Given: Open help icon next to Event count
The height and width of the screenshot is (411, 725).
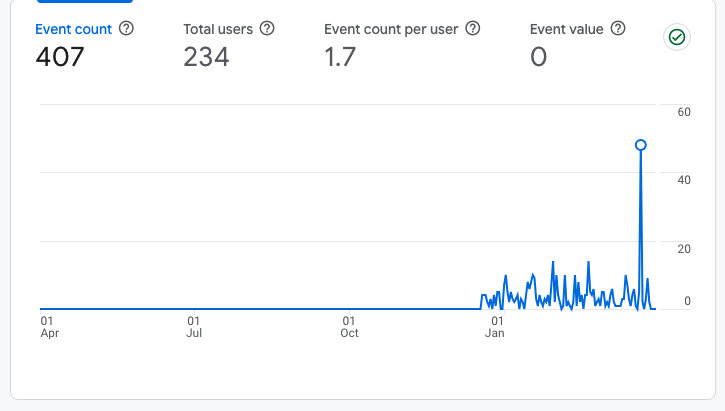Looking at the screenshot, I should tap(126, 29).
